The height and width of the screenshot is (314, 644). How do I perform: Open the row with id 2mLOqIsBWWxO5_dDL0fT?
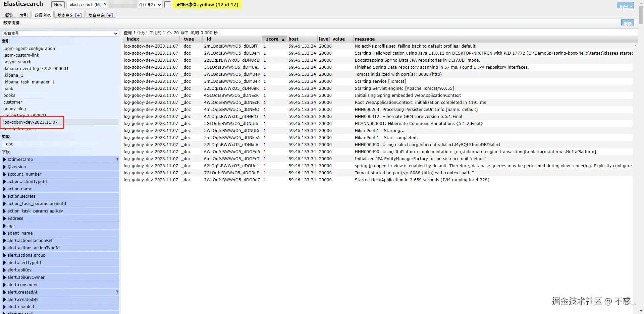pyautogui.click(x=378, y=46)
